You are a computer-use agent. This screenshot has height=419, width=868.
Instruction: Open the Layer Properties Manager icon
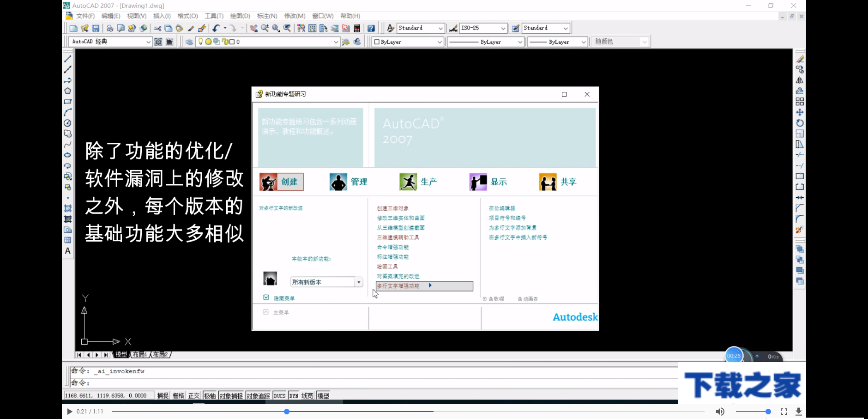click(189, 42)
